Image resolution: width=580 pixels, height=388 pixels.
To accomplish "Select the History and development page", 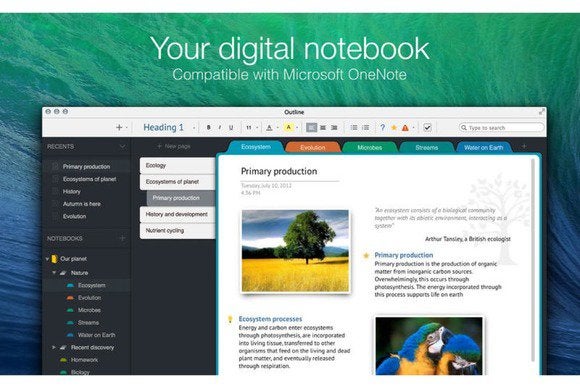I will click(178, 214).
